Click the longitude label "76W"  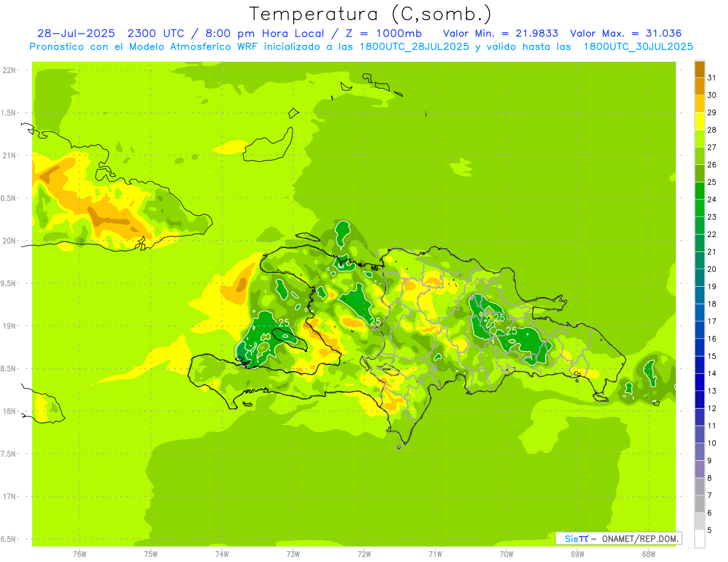click(79, 554)
